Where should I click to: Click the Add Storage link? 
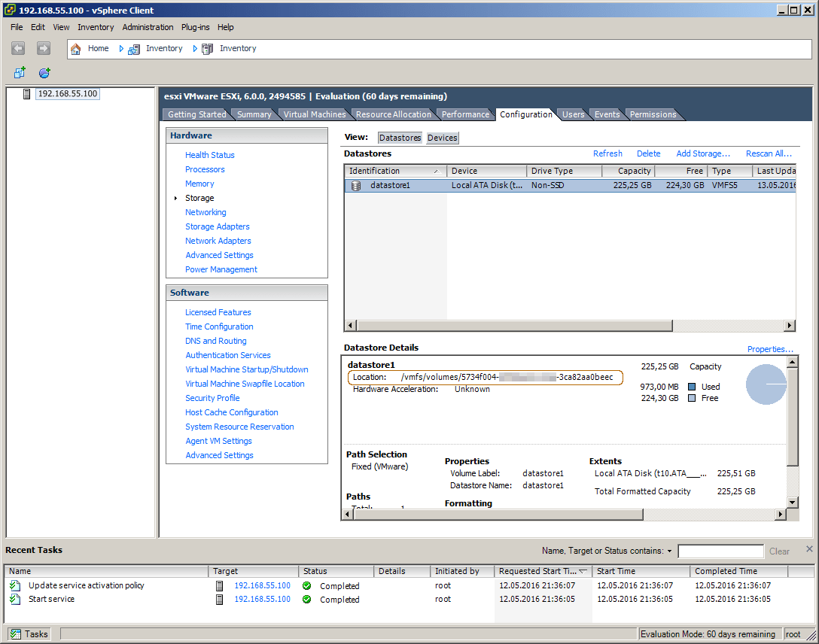(702, 153)
